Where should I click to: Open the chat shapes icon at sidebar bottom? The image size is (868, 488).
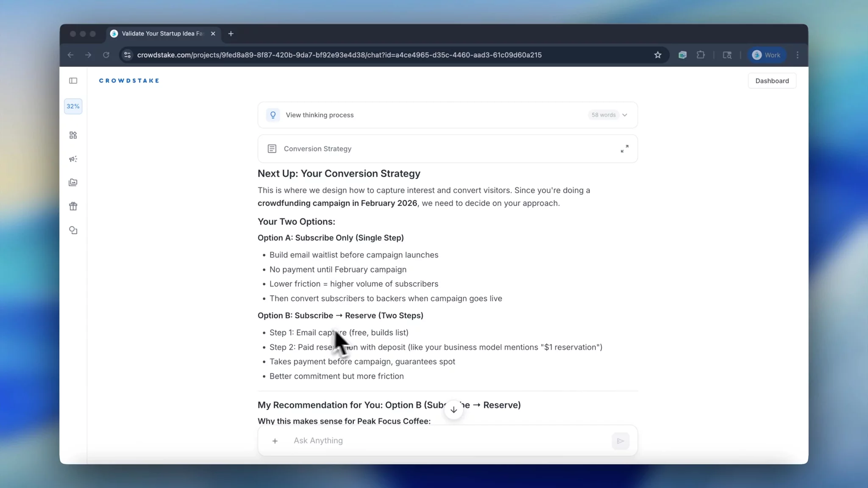(73, 230)
